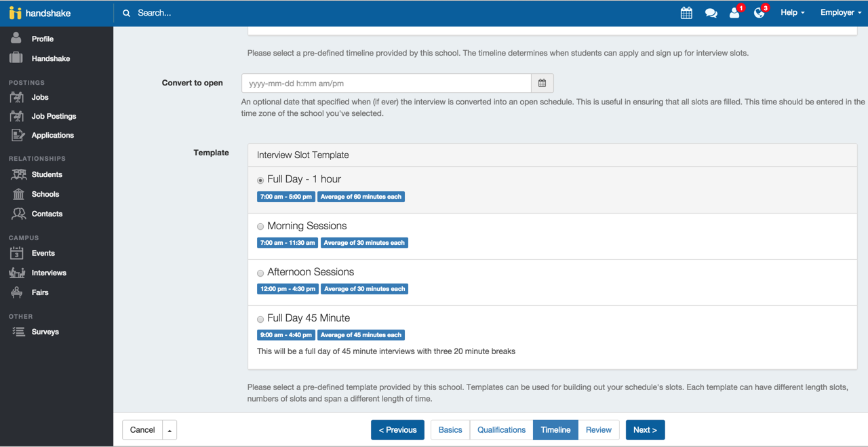This screenshot has height=447, width=868.
Task: Expand the caret next to Cancel
Action: point(170,430)
